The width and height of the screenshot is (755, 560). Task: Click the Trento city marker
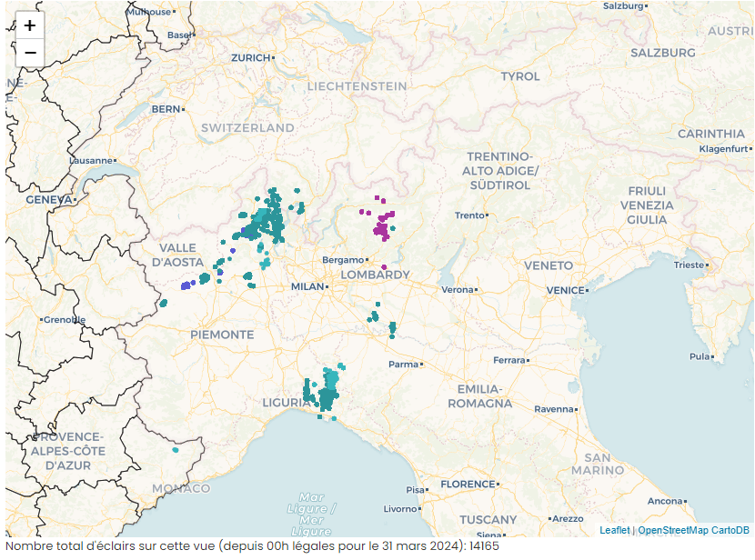click(x=488, y=215)
